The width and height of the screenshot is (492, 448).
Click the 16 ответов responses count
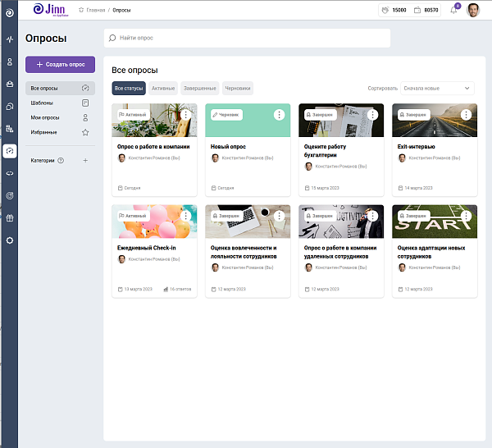[x=177, y=289]
